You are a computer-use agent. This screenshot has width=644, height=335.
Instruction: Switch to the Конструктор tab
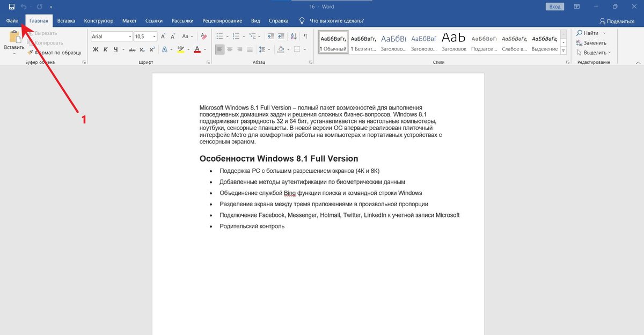[99, 21]
